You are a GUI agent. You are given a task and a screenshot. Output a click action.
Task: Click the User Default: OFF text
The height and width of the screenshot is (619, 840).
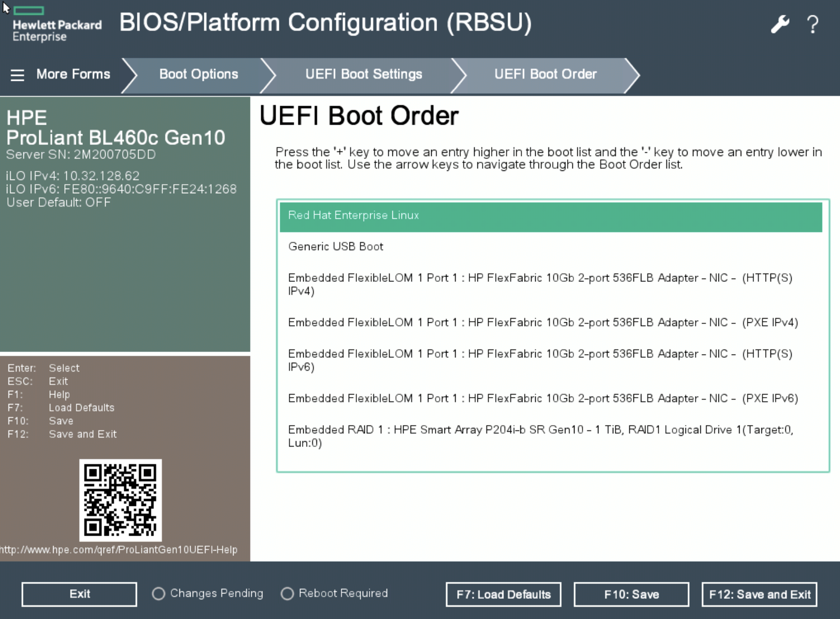click(58, 202)
